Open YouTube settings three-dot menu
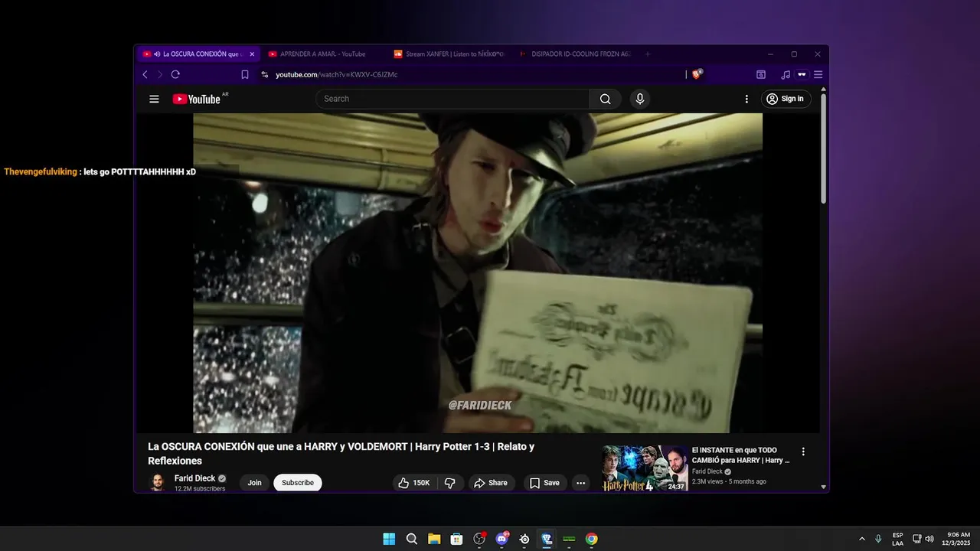Screen dimensions: 980x551 tap(746, 99)
